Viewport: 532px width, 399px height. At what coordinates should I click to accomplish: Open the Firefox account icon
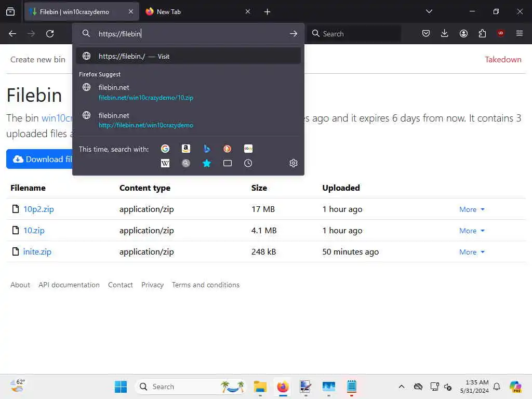(x=463, y=33)
